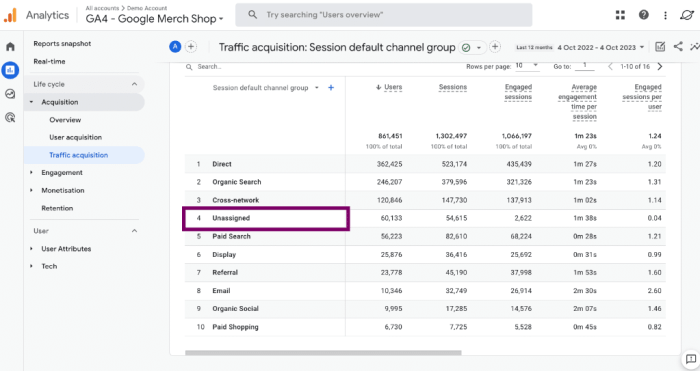Open the Advertising icon in left rail
Image resolution: width=700 pixels, height=371 pixels.
10,117
